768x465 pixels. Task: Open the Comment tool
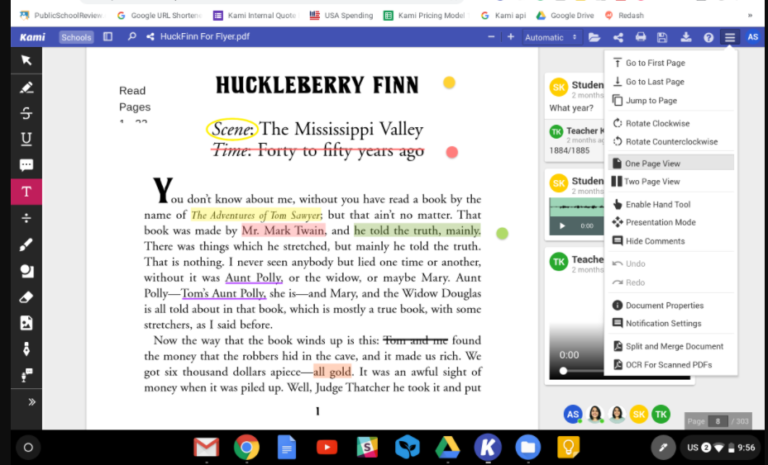tap(26, 165)
